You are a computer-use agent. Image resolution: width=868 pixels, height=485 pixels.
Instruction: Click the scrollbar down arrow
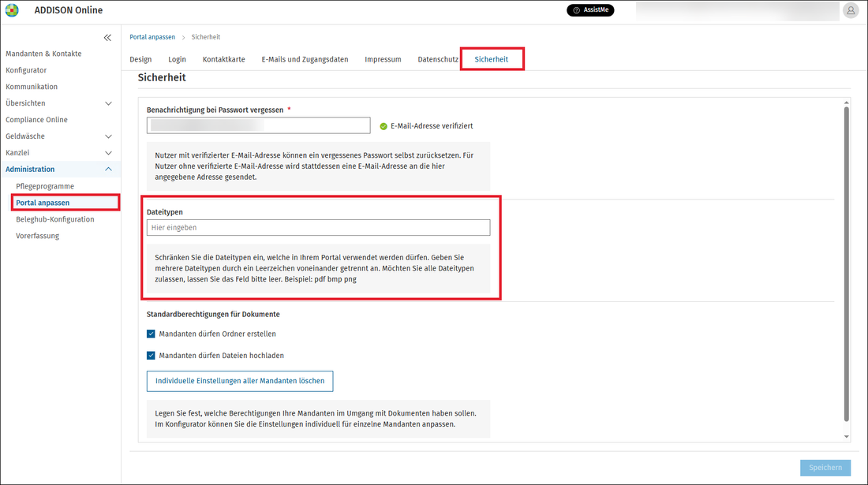point(847,437)
